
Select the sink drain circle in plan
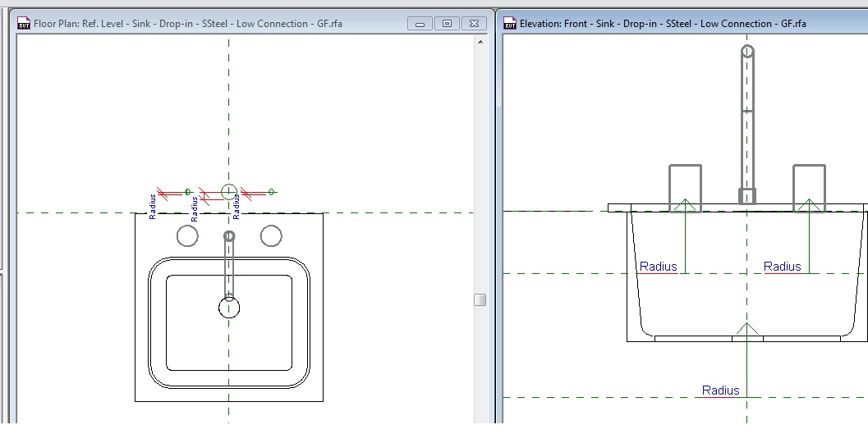click(x=229, y=308)
